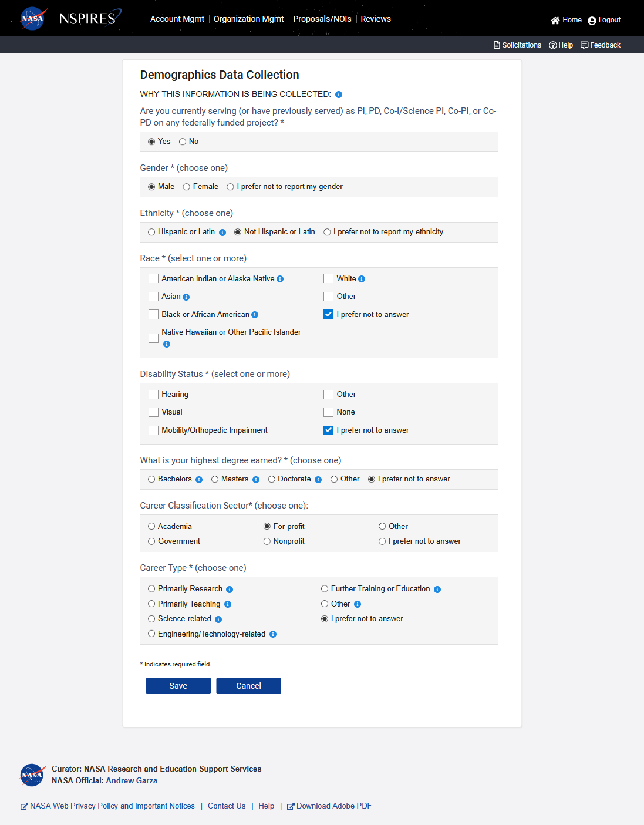Click info icon beside WHY THIS INFORMATION
This screenshot has width=644, height=825.
[339, 95]
